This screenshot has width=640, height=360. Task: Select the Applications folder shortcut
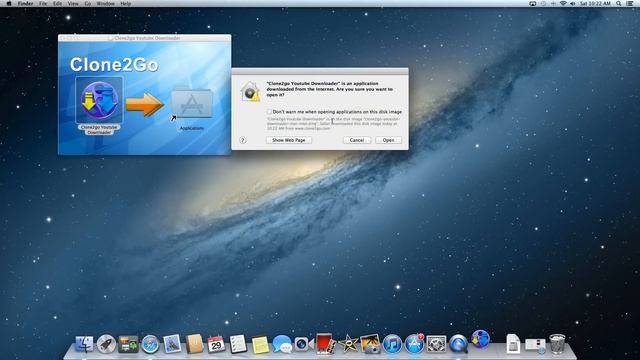[x=191, y=104]
